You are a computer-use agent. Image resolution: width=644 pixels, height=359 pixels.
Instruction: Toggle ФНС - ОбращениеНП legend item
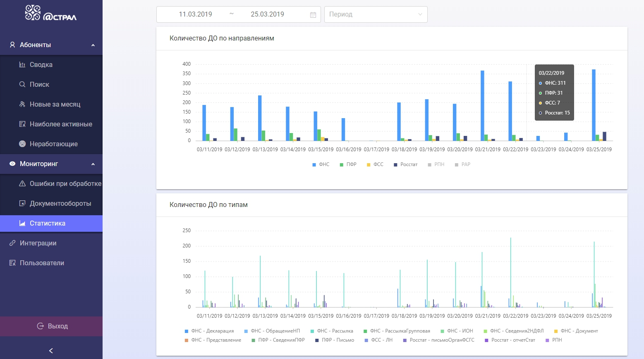coord(272,331)
